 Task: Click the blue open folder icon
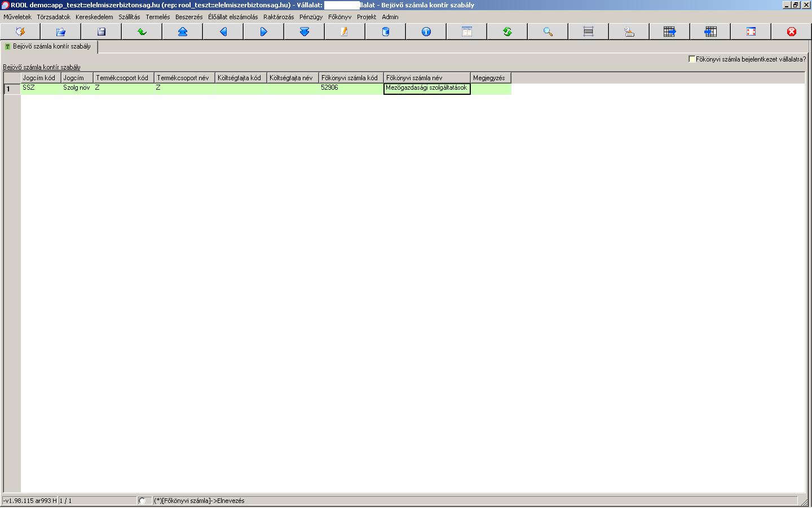61,32
